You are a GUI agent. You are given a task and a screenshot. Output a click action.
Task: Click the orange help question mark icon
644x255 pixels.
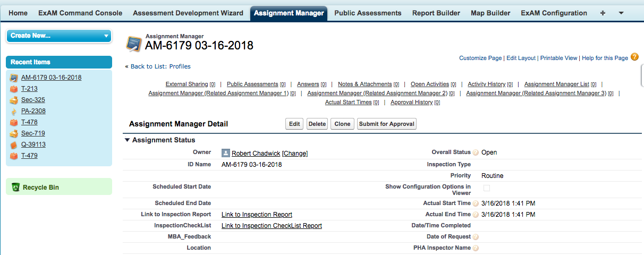(x=634, y=57)
